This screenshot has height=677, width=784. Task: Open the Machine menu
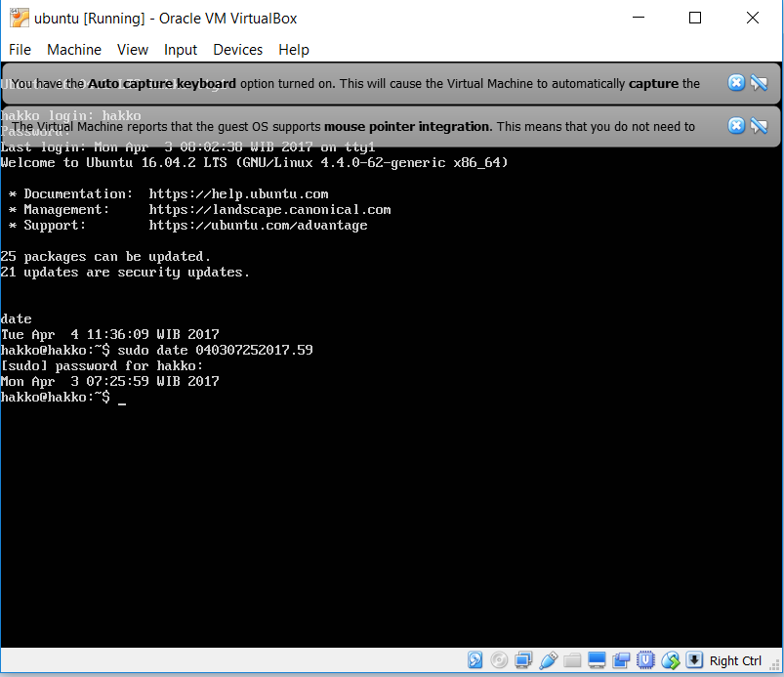[74, 50]
